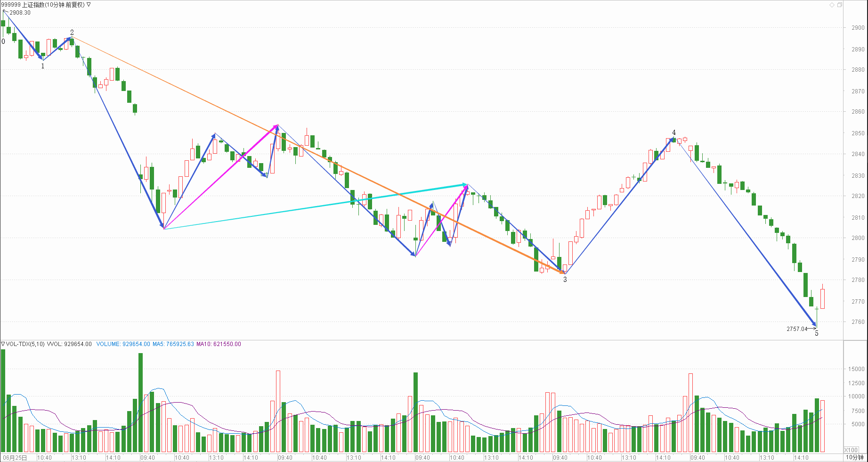Open the dropdown triangle after 上证指数 title
The height and width of the screenshot is (462, 868).
[89, 5]
